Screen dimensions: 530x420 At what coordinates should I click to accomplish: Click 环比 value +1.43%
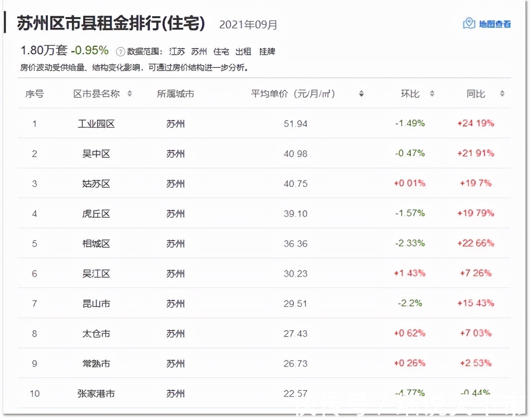[410, 273]
